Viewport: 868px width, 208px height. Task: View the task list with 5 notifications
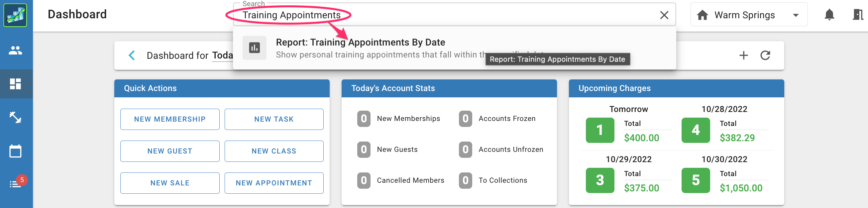(x=16, y=184)
